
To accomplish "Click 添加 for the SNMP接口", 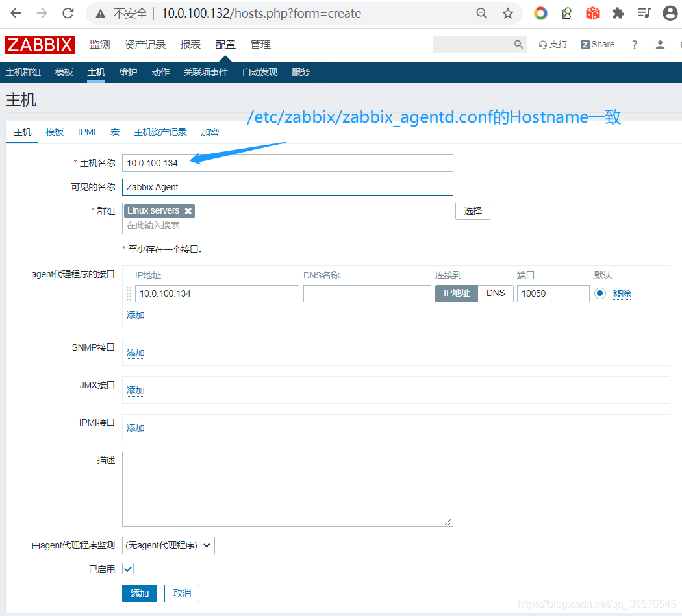I will click(x=135, y=352).
